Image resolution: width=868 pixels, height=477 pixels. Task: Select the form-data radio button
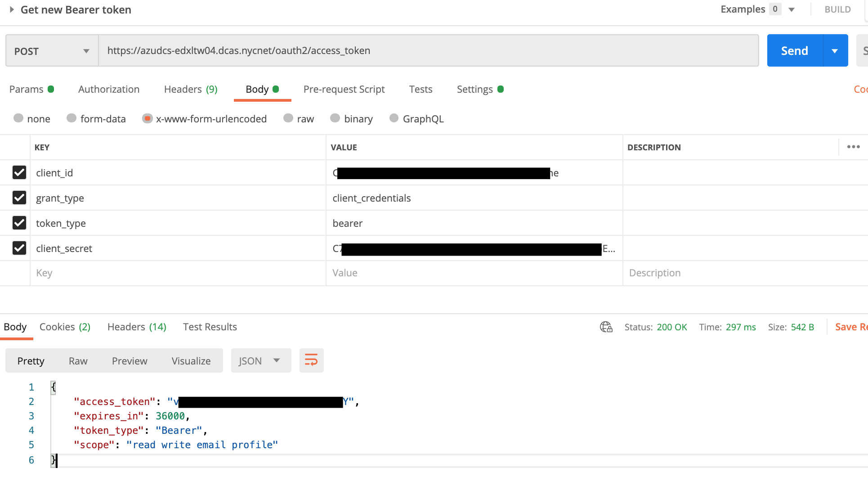(72, 118)
